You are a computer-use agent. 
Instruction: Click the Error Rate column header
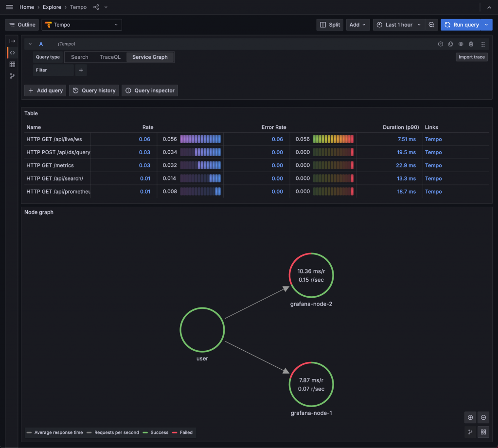pos(274,127)
